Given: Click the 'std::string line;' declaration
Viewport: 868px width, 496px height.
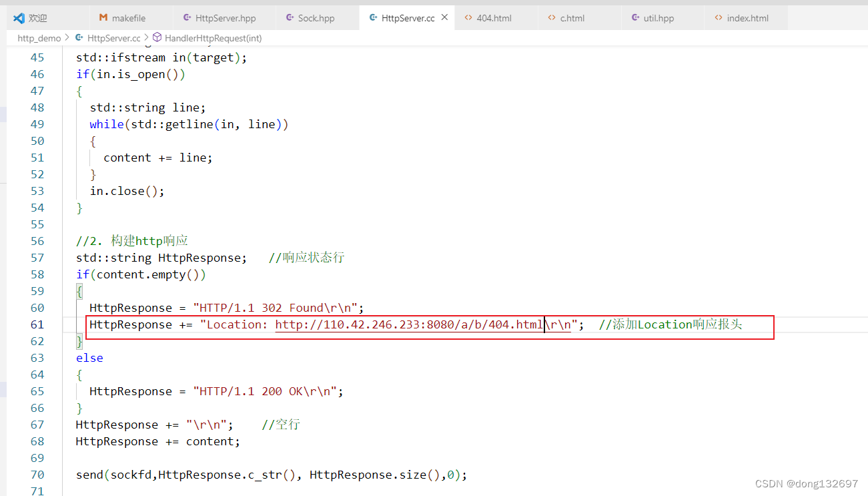Looking at the screenshot, I should [148, 107].
